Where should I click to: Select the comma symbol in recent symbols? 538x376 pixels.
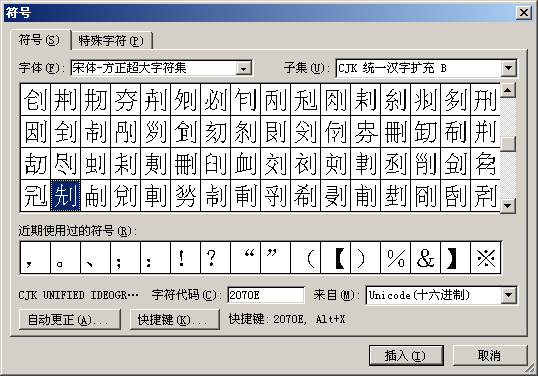[35, 258]
